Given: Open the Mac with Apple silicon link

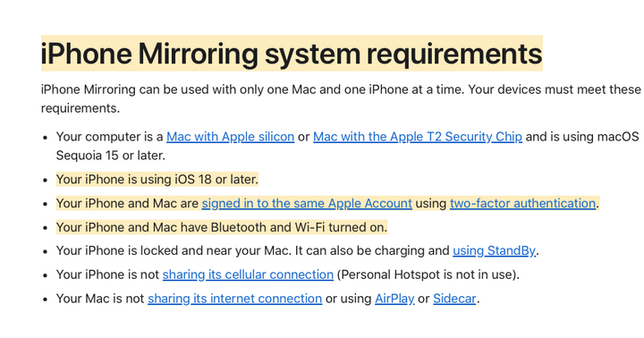Looking at the screenshot, I should (231, 137).
